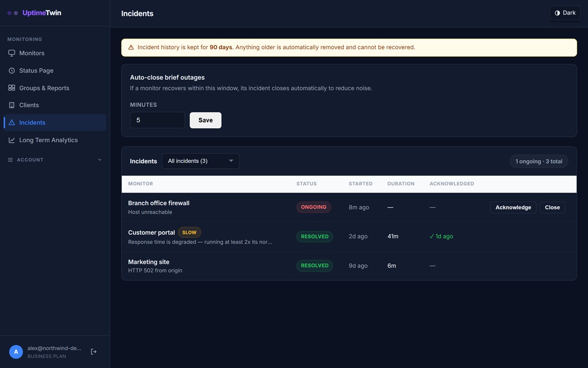Click the Status Page clock icon
The image size is (588, 368).
(x=12, y=71)
